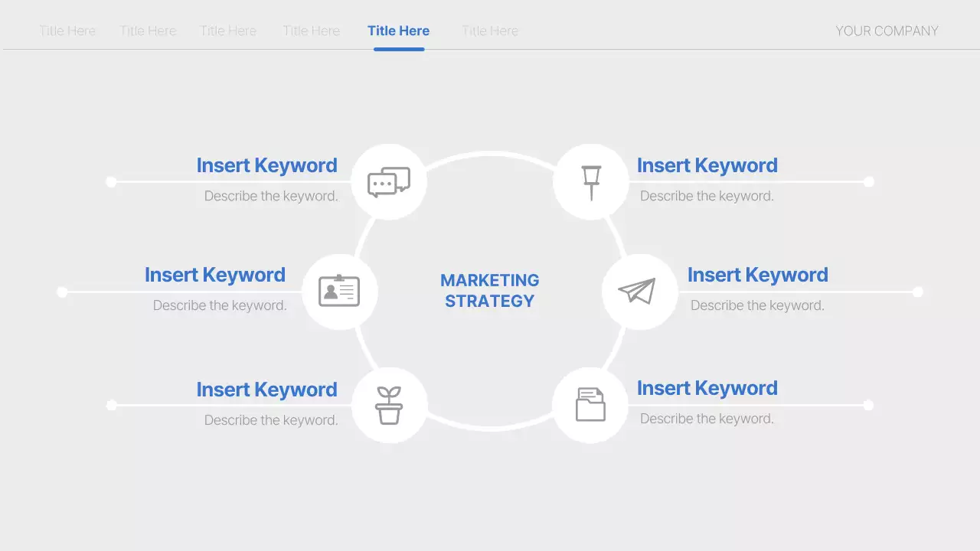Click the blue underline below active Title Here

pyautogui.click(x=398, y=48)
